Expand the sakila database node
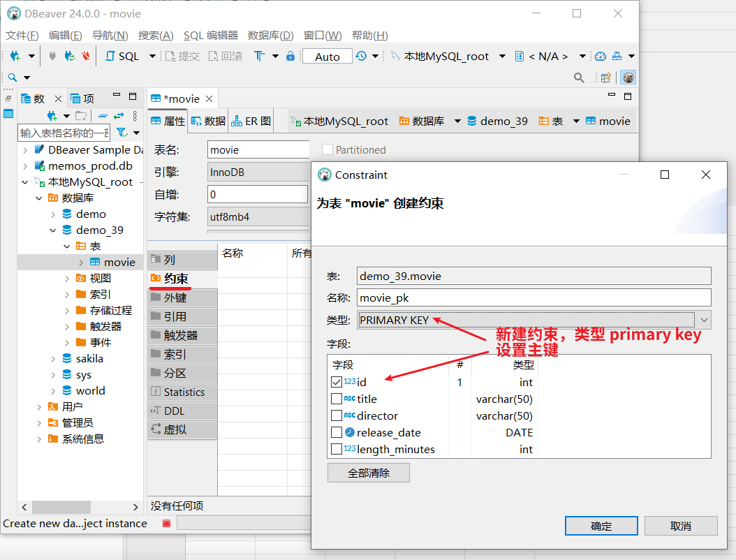 (x=53, y=359)
